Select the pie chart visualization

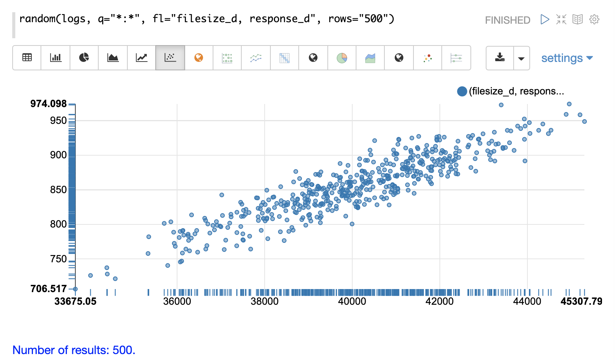tap(84, 58)
